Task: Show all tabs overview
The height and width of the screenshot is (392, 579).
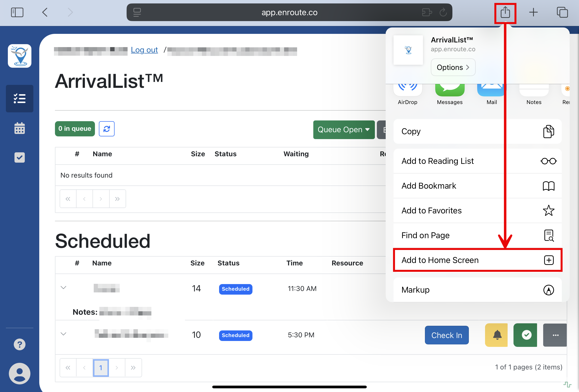Action: point(562,12)
